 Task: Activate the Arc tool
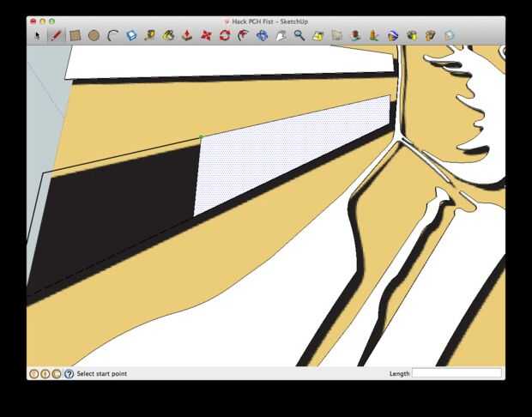pyautogui.click(x=112, y=35)
